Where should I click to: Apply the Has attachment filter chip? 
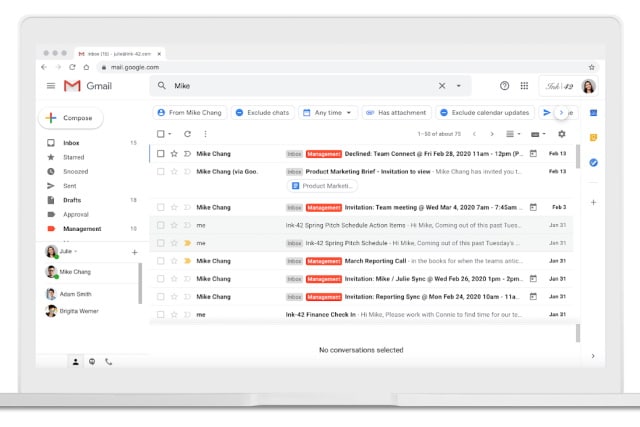(396, 113)
